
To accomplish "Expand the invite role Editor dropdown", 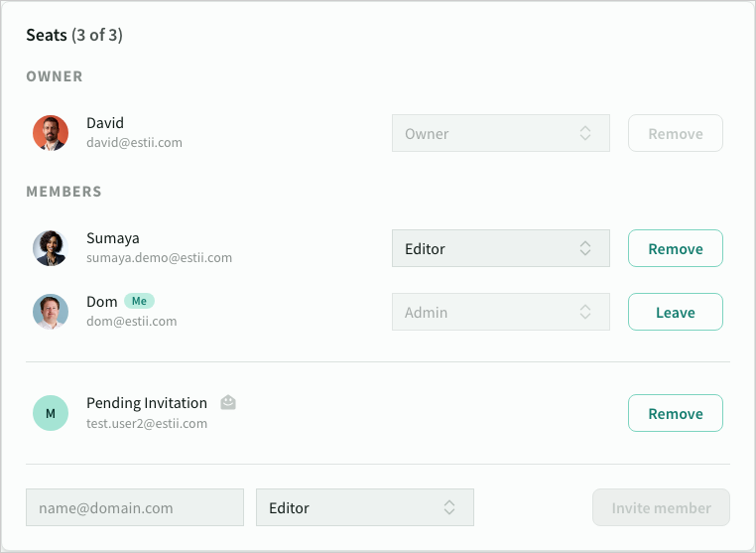I will pos(364,508).
